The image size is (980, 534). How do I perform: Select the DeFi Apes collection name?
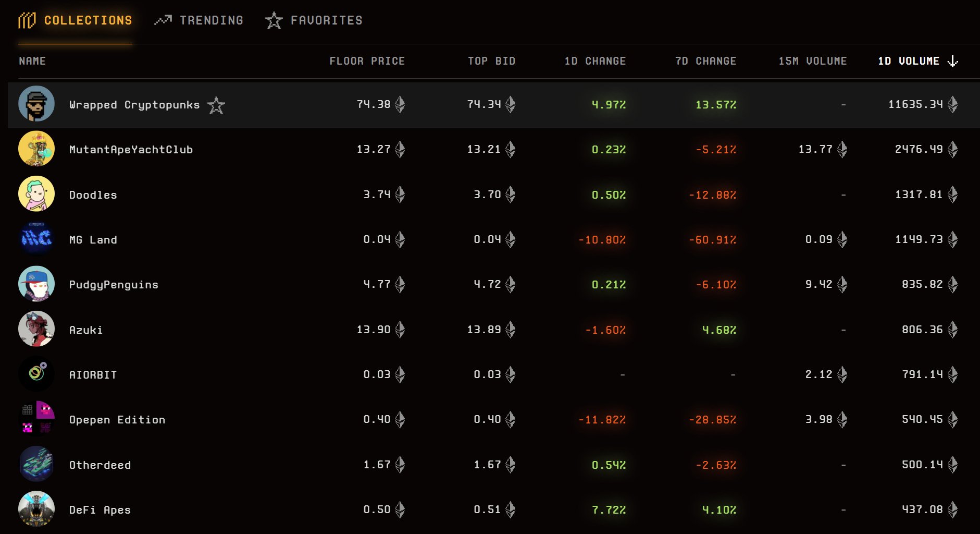100,510
